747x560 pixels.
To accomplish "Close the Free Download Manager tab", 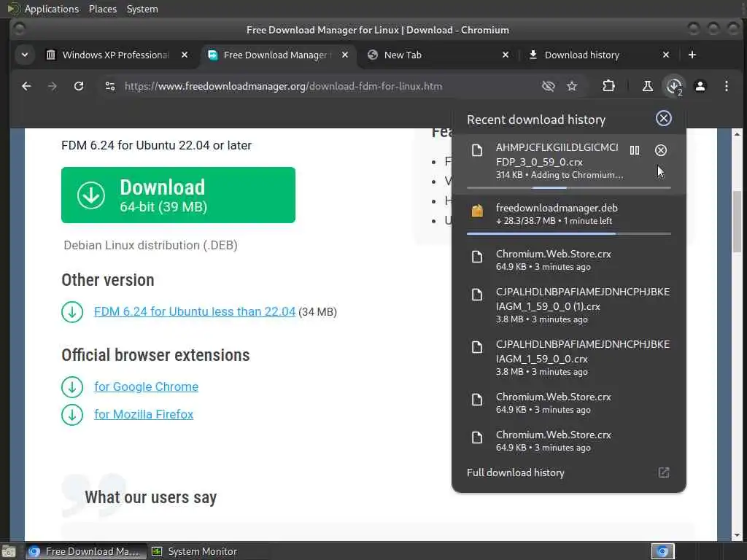I will 345,55.
